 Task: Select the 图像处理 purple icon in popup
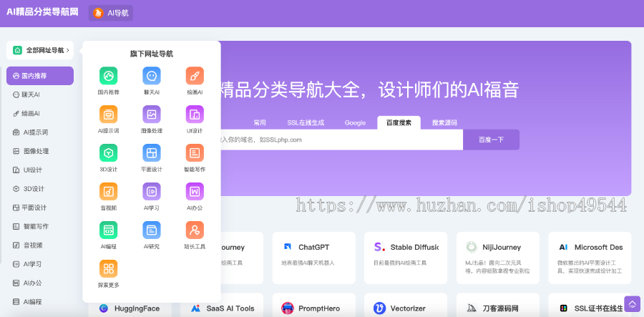coord(152,114)
